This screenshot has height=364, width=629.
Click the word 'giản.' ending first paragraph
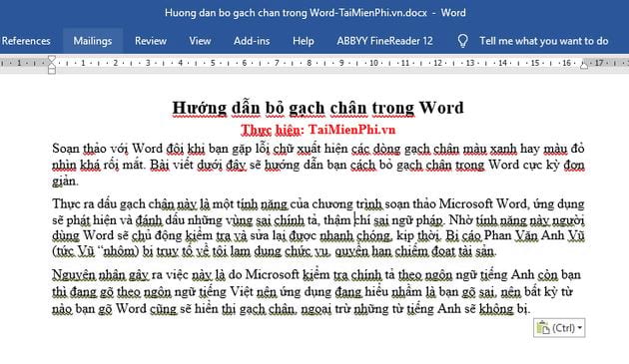coord(65,182)
